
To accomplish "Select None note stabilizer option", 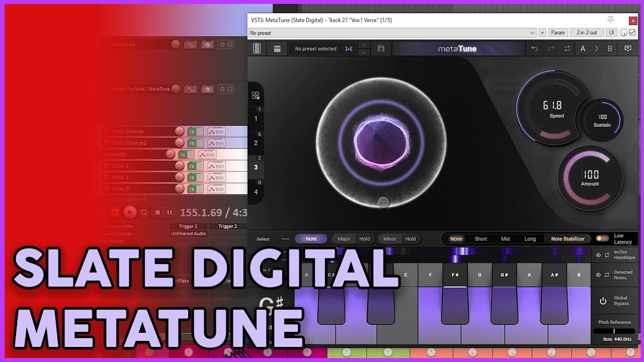I will point(456,239).
